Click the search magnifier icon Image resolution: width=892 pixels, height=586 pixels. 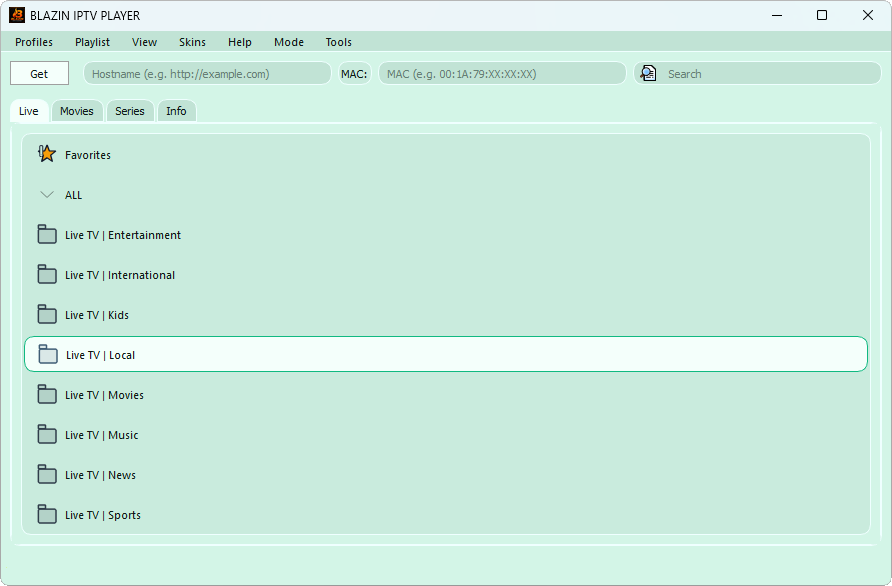[x=648, y=73]
